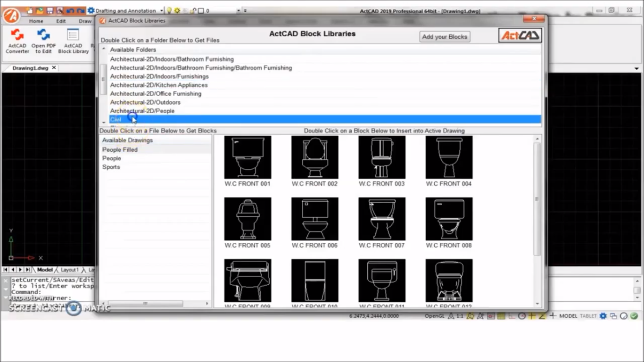Toggle the grid display status icon
This screenshot has width=644, height=362.
(x=501, y=316)
